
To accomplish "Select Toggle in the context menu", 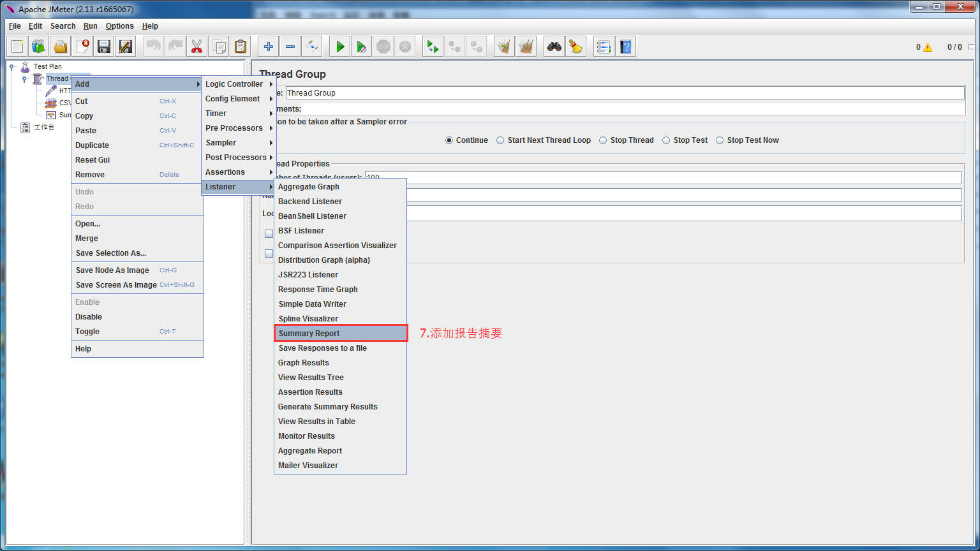I will pos(137,332).
